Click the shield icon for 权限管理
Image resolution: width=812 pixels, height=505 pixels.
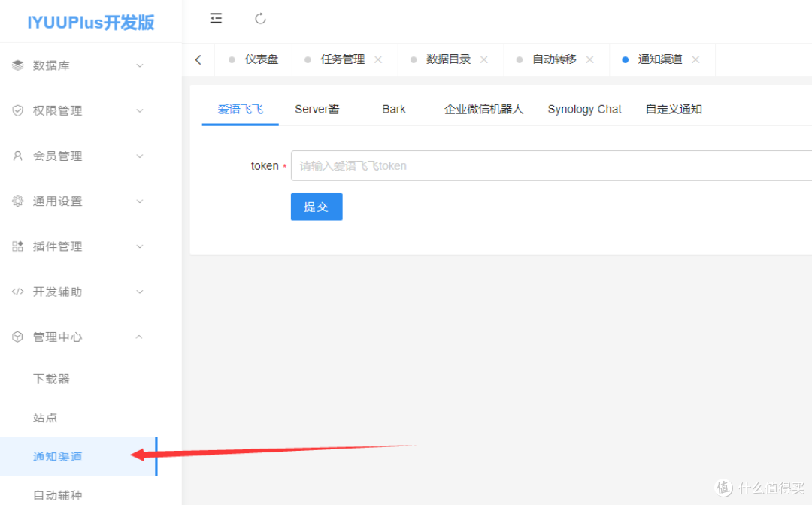tap(17, 110)
